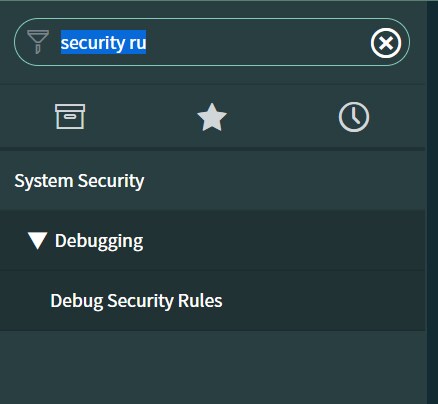Launch the Debug Security Rules entry

[136, 301]
